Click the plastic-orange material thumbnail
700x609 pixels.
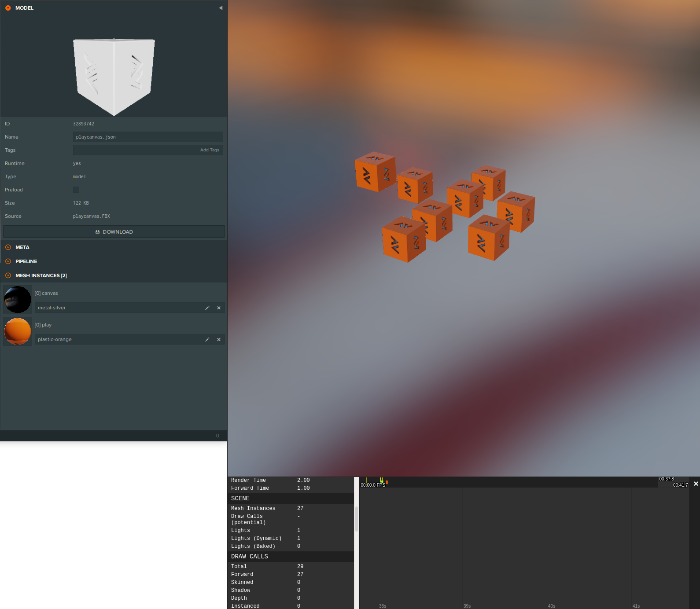click(x=18, y=331)
